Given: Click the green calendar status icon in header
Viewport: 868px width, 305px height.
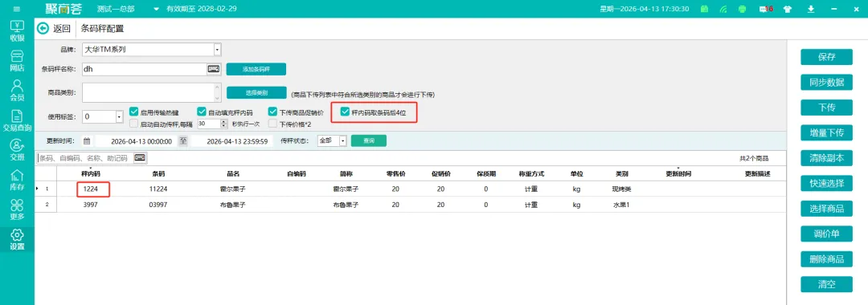Looking at the screenshot, I should [704, 10].
